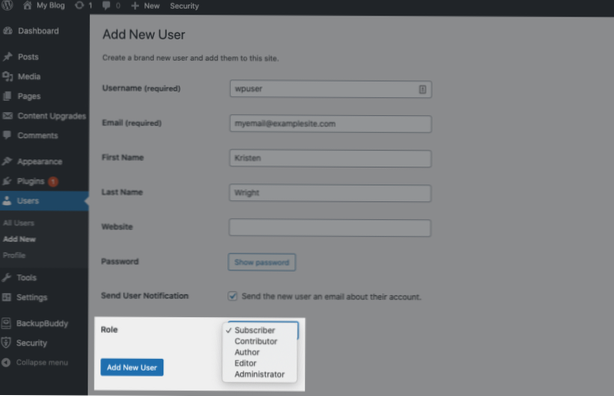Click the plus icon next to New
The width and height of the screenshot is (614, 396).
[x=135, y=6]
